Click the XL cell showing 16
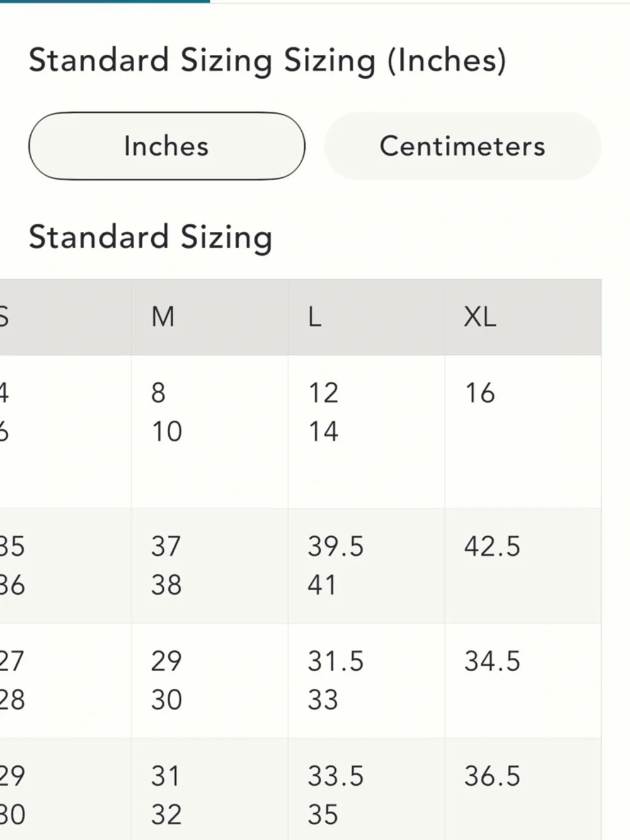 click(524, 432)
